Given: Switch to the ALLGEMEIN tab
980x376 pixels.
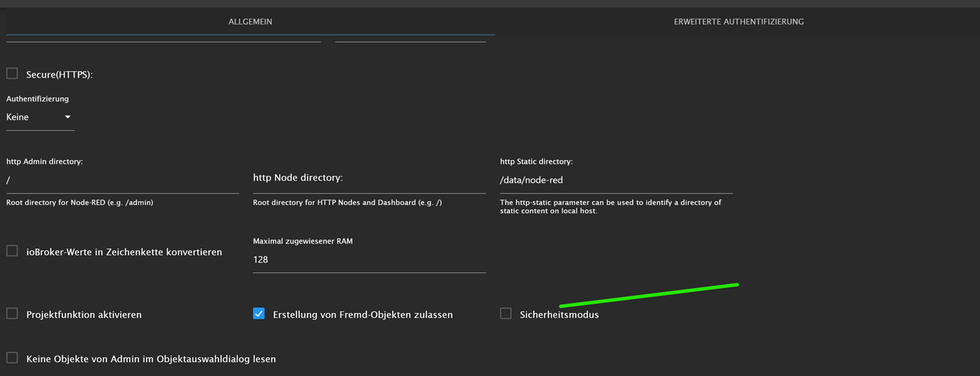Looking at the screenshot, I should tap(249, 22).
